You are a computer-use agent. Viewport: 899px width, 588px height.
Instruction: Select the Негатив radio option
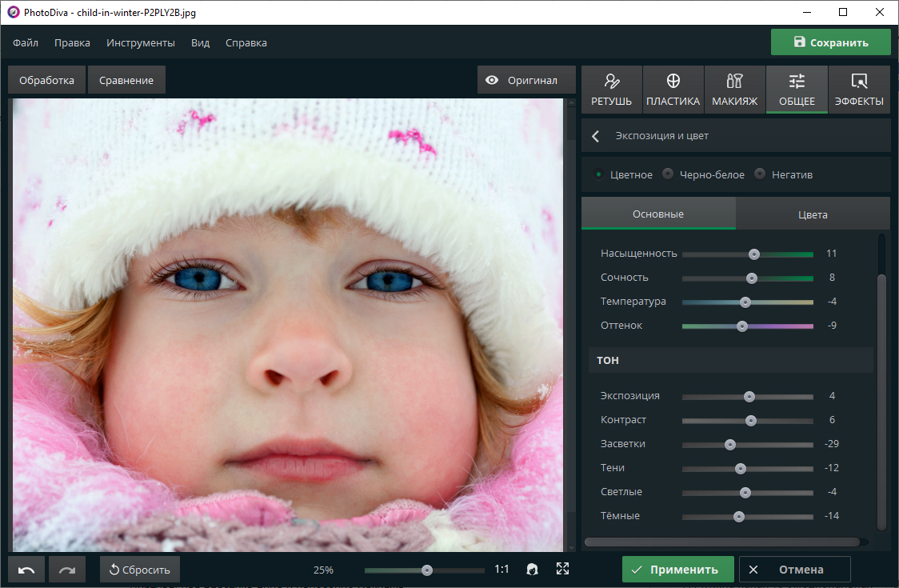[760, 174]
